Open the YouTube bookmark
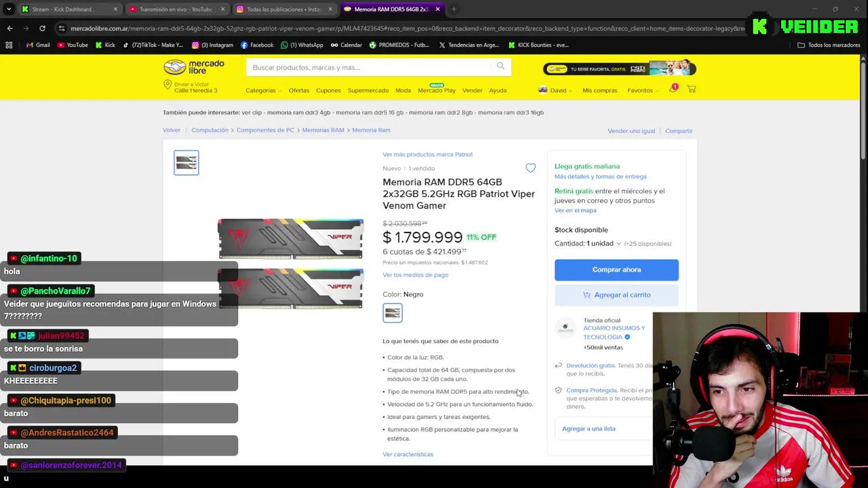Screen dimensions: 868x488 coord(73,45)
